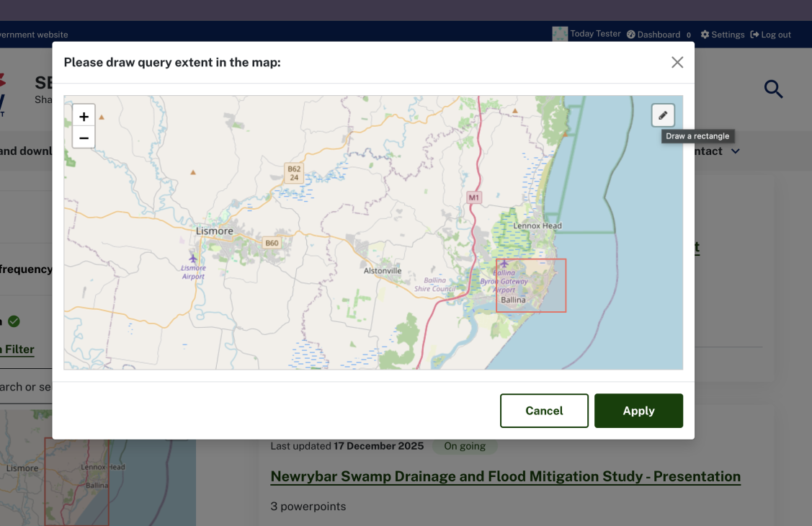Open the Dashboard link
This screenshot has height=526, width=812.
(653, 35)
